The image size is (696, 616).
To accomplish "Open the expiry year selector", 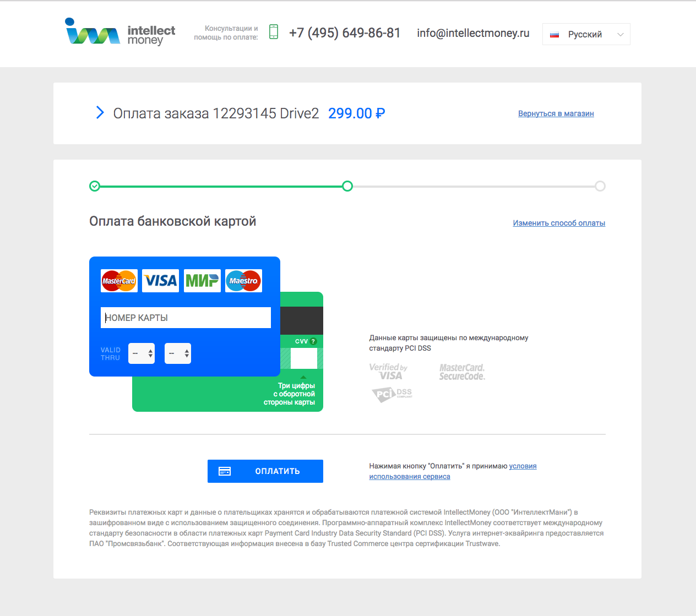I will pyautogui.click(x=178, y=353).
